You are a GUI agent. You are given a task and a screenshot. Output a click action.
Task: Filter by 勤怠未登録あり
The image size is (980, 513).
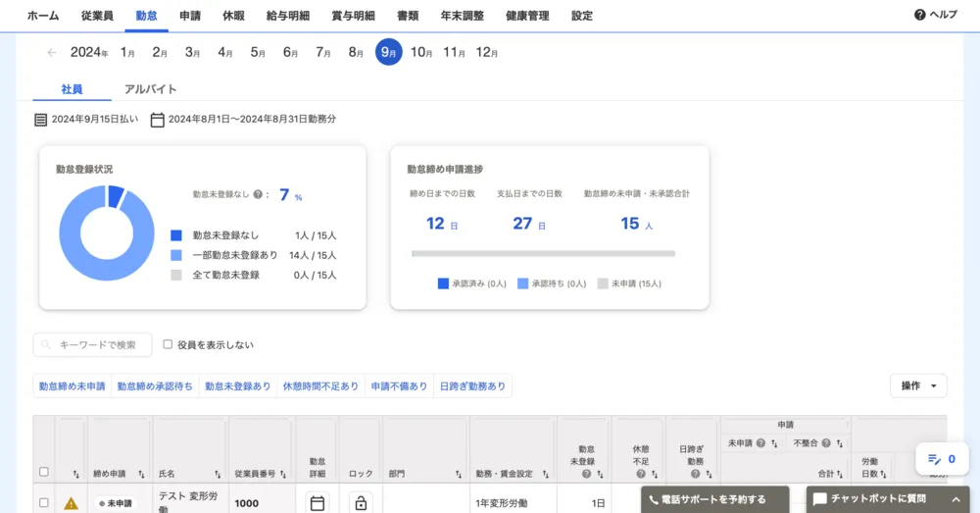[x=237, y=386]
